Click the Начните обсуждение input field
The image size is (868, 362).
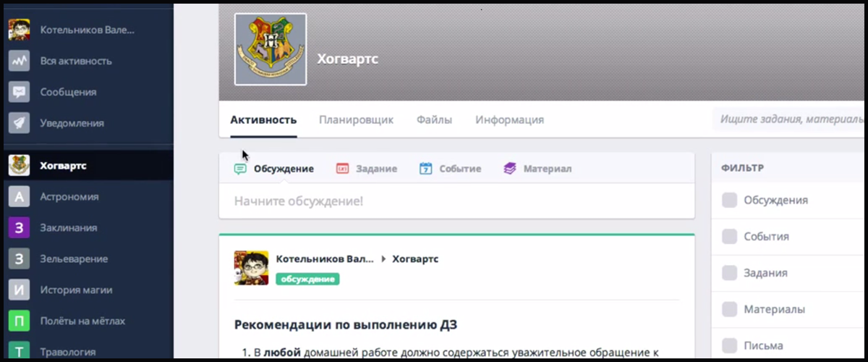click(456, 201)
